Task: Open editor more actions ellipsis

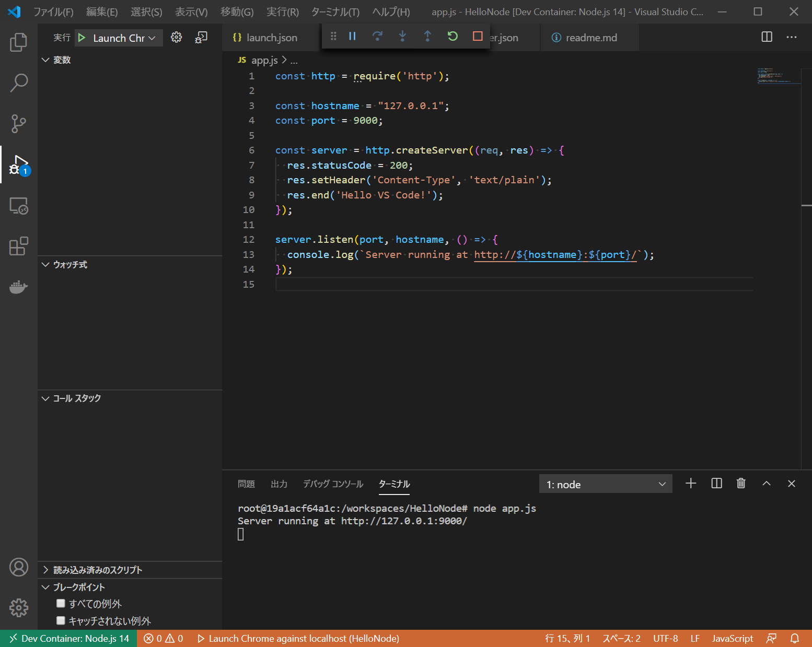Action: click(x=792, y=37)
